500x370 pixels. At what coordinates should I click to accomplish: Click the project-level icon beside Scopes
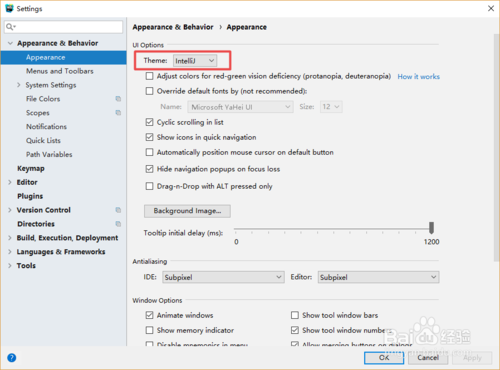(x=118, y=113)
